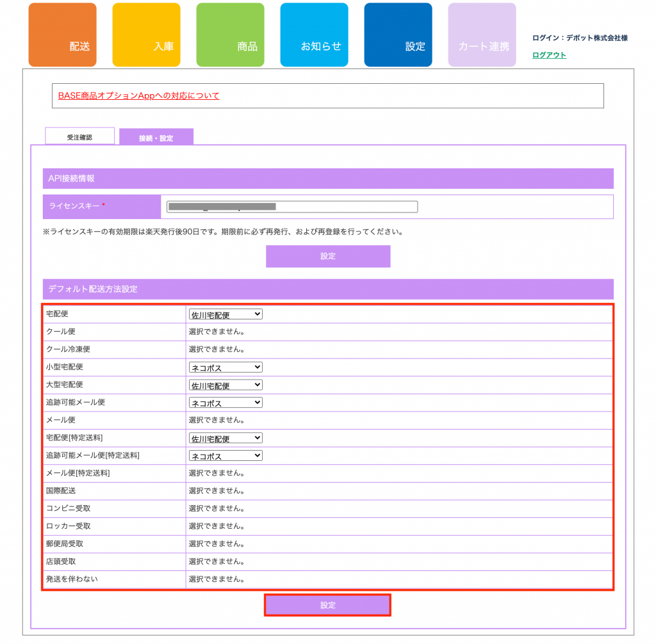Click the デフォルト配送方法設定 section header
The width and height of the screenshot is (656, 644).
click(327, 289)
